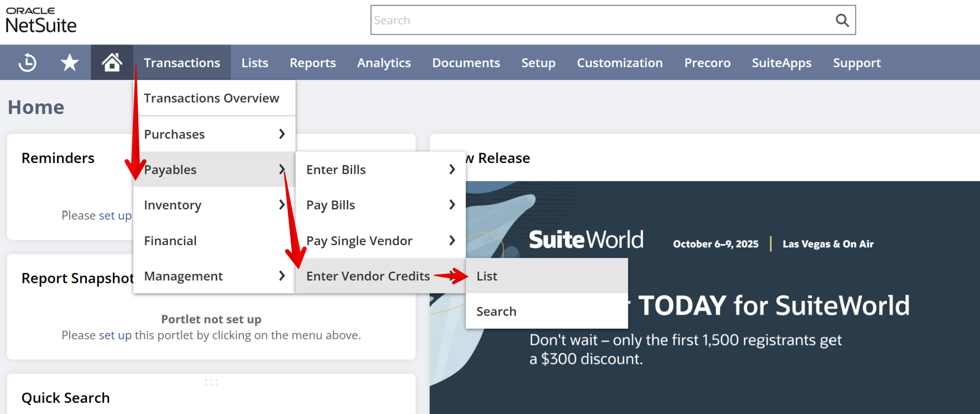Open the Lists menu
This screenshot has width=980, height=414.
pos(255,62)
